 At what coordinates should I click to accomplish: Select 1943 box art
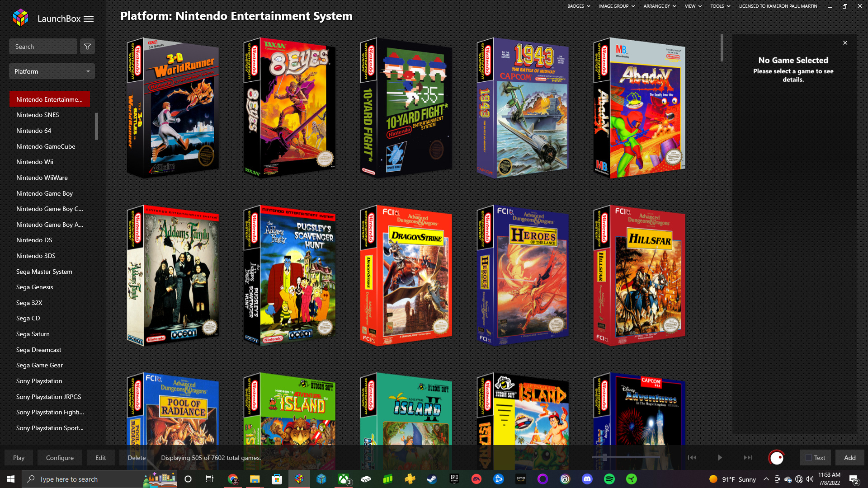coord(523,108)
